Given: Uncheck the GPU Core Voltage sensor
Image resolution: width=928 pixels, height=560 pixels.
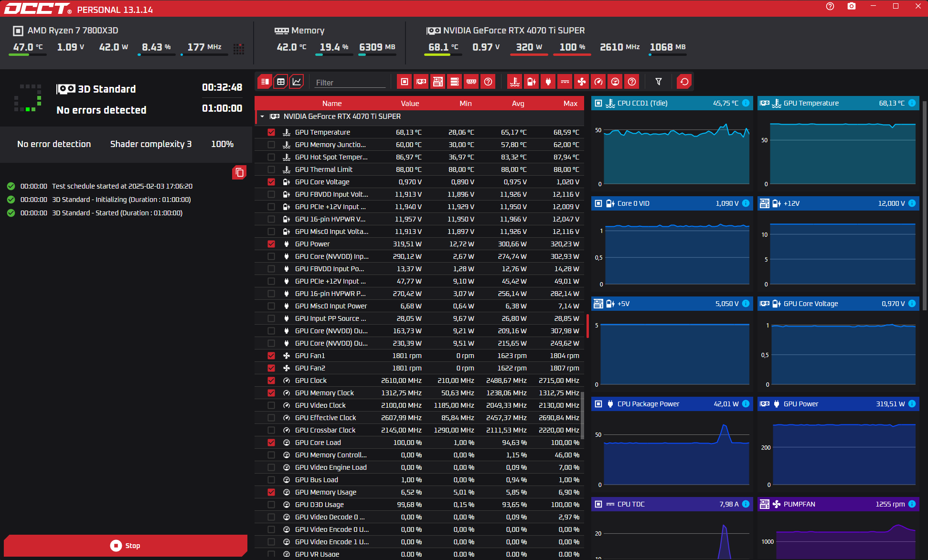Looking at the screenshot, I should pos(271,182).
